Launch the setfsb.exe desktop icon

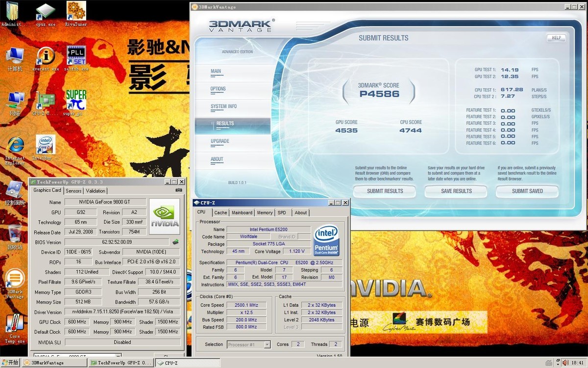(x=76, y=59)
